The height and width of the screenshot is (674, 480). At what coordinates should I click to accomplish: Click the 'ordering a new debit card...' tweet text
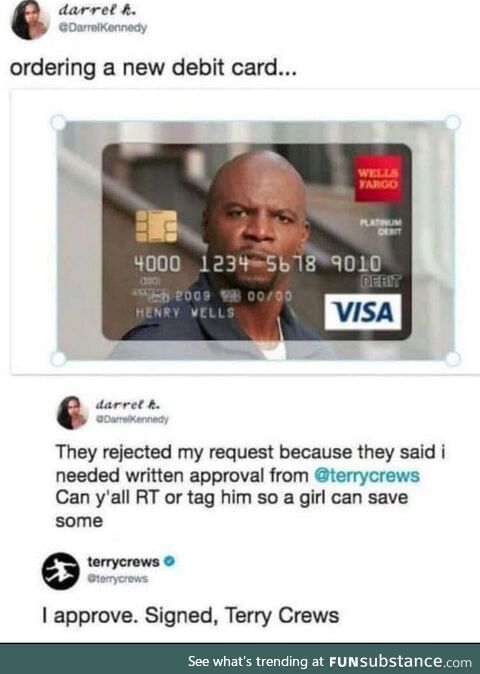[153, 69]
